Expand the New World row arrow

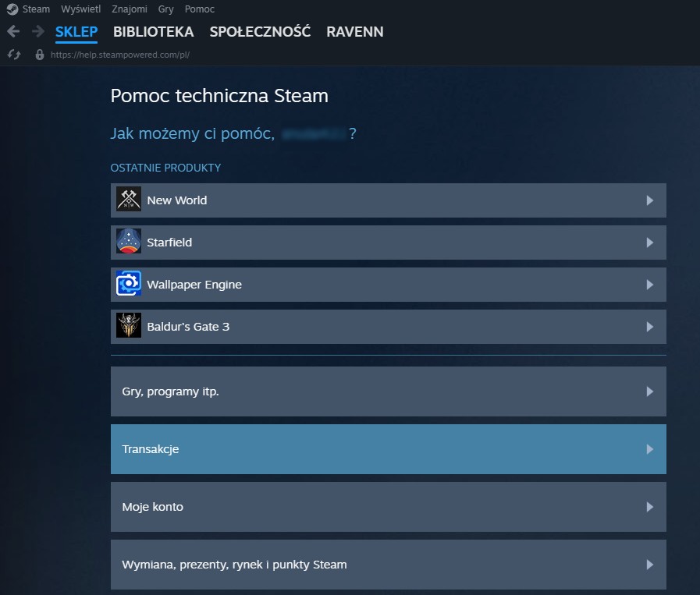tap(649, 200)
